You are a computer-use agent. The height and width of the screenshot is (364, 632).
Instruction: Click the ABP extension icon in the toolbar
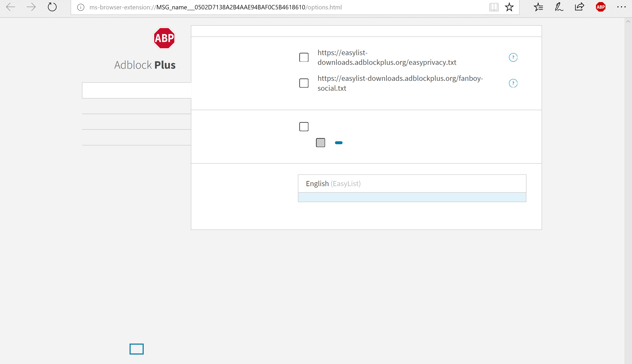600,7
